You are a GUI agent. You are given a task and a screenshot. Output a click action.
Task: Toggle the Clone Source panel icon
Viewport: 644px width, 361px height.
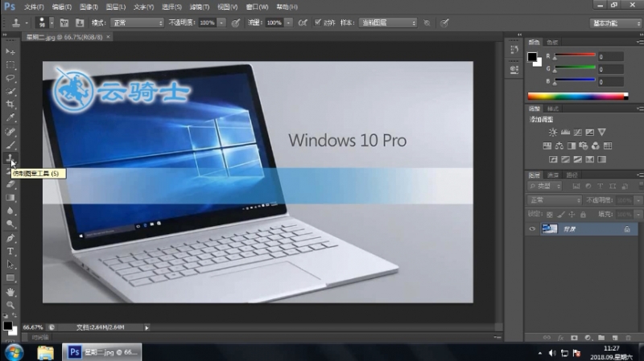80,23
